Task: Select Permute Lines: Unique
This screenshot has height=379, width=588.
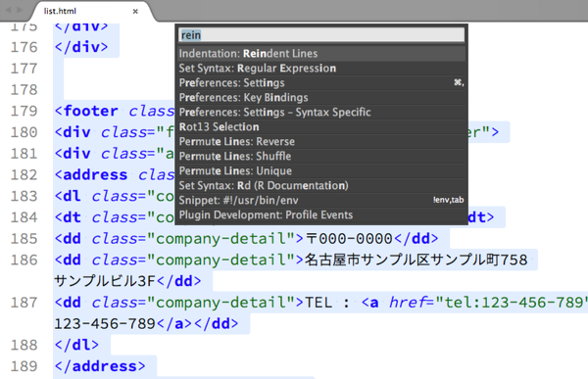Action: 321,170
